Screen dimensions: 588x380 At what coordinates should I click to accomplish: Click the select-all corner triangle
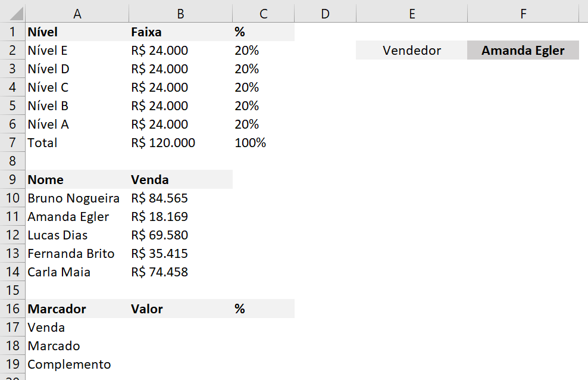pyautogui.click(x=17, y=14)
